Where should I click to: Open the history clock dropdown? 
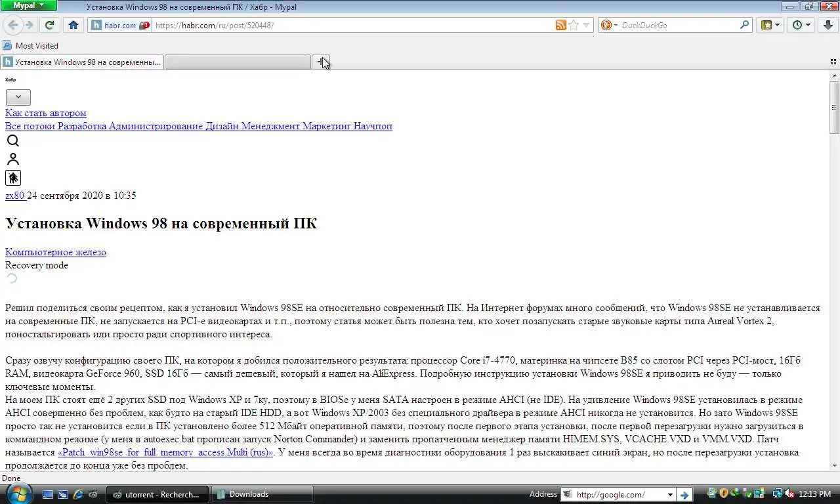(x=801, y=25)
